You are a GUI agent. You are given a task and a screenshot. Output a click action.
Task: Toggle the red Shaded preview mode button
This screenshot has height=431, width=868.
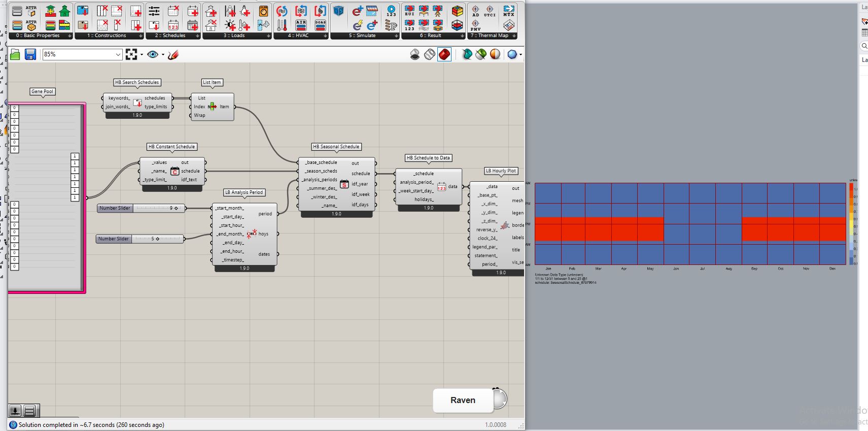444,54
